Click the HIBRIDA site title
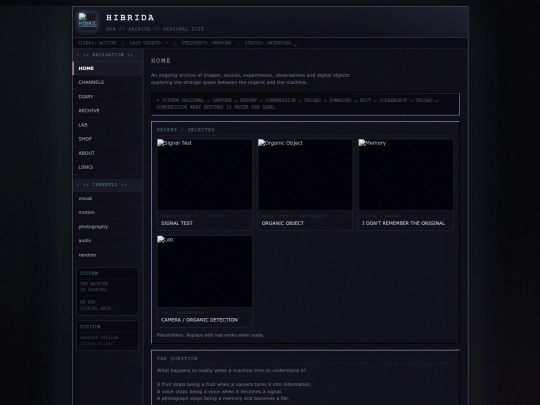This screenshot has height=405, width=540. (x=130, y=18)
